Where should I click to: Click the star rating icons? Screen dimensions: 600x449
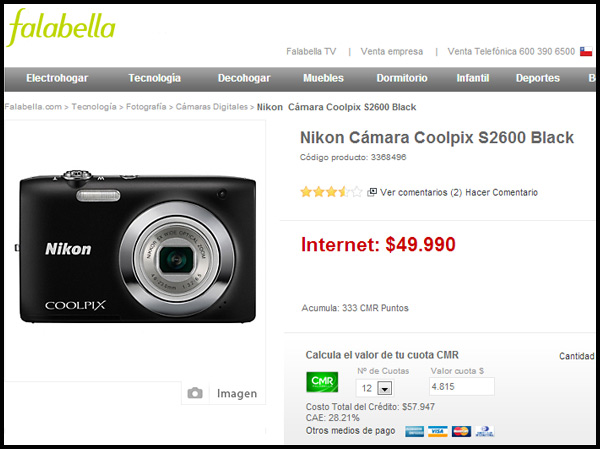[x=331, y=192]
